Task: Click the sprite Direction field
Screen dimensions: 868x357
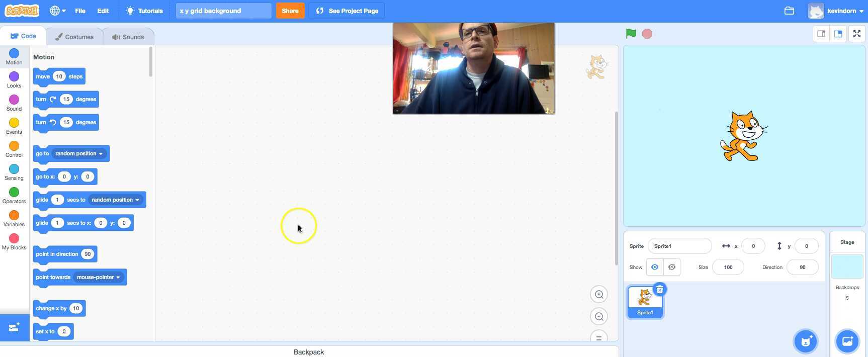Action: [x=802, y=267]
